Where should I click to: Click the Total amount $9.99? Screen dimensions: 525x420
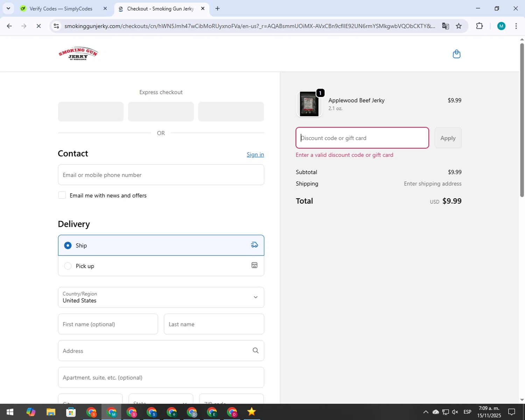(452, 201)
